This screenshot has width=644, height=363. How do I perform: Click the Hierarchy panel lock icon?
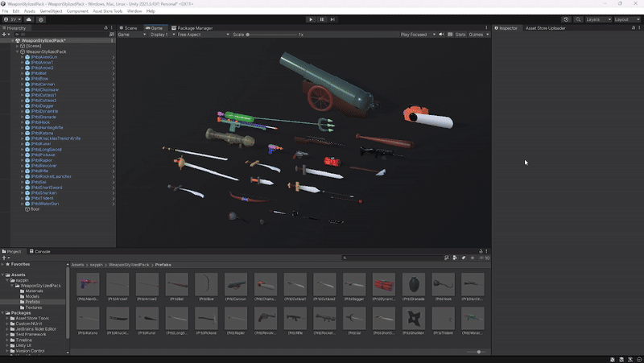(x=105, y=28)
